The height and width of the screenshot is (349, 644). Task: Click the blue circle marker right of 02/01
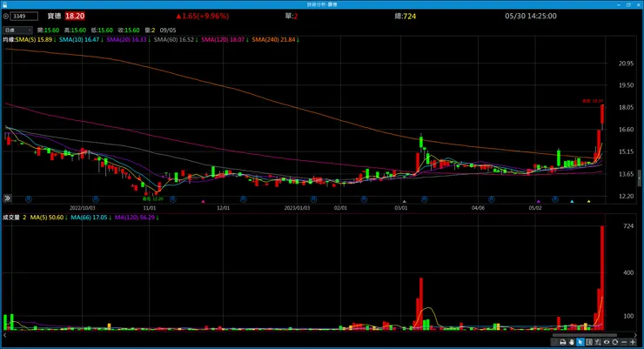pyautogui.click(x=364, y=199)
